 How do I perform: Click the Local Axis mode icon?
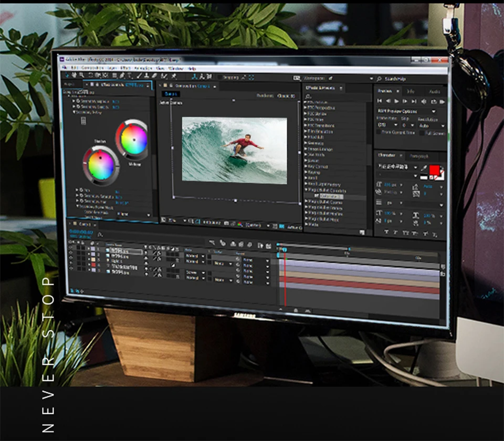click(x=195, y=77)
